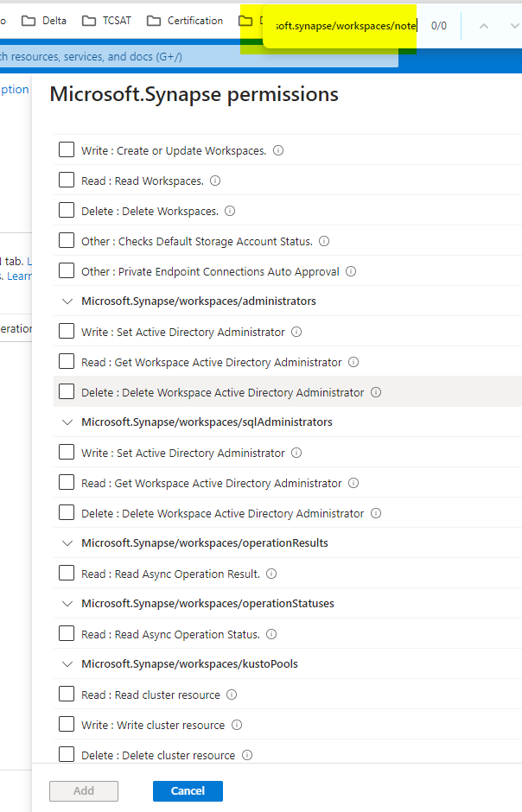Click the info icon for Checks Default Storage Account Status
The image size is (522, 812).
323,241
